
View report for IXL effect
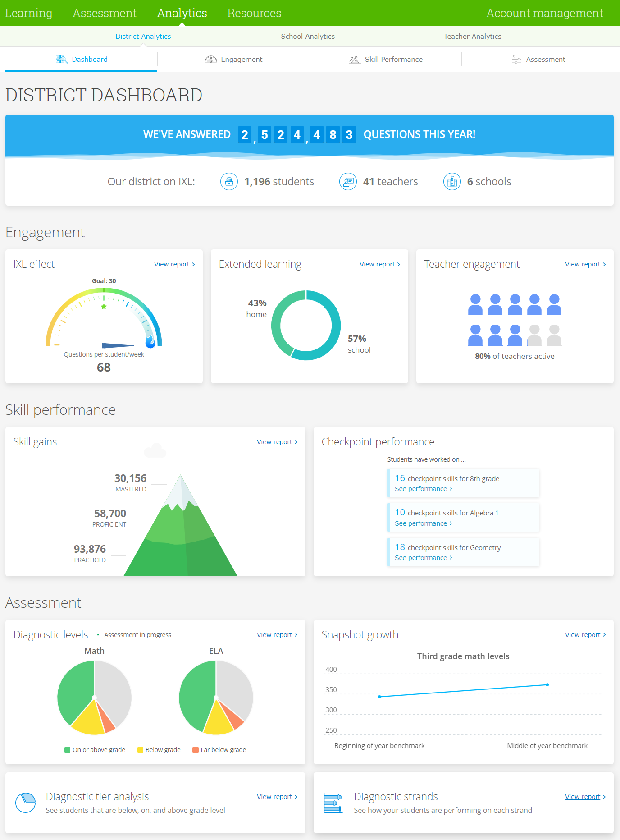tap(174, 264)
